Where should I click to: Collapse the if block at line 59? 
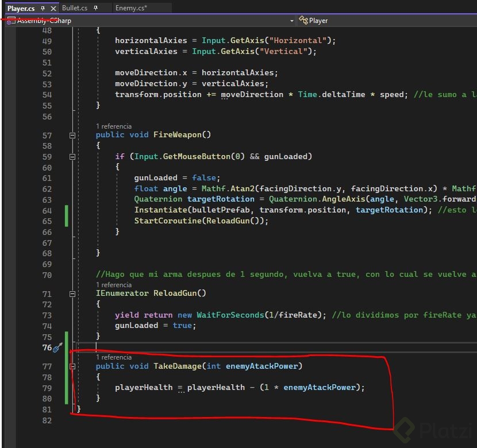(72, 157)
